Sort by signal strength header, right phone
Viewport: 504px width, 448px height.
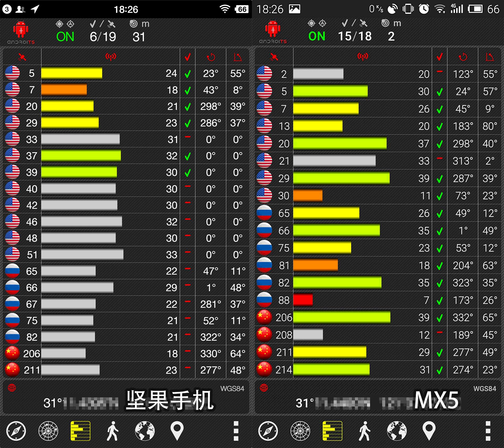363,56
